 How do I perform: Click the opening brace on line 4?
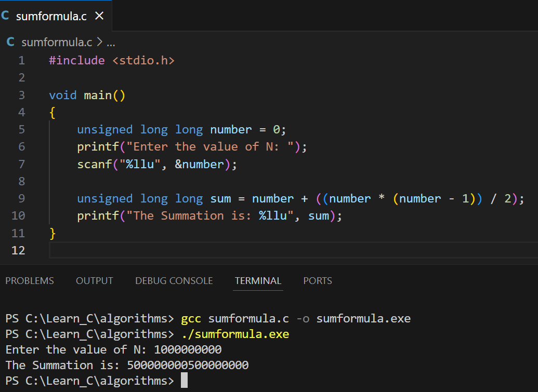[x=53, y=112]
